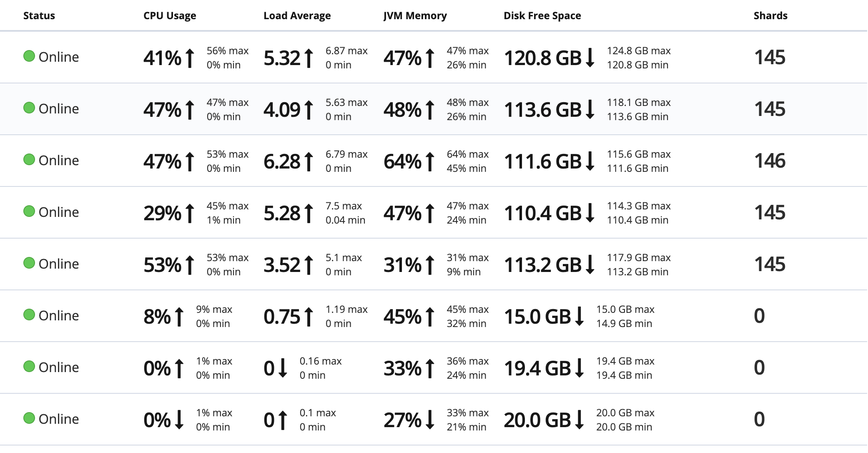This screenshot has width=868, height=453.
Task: Click up arrow beside 8% CPU usage
Action: (x=179, y=317)
